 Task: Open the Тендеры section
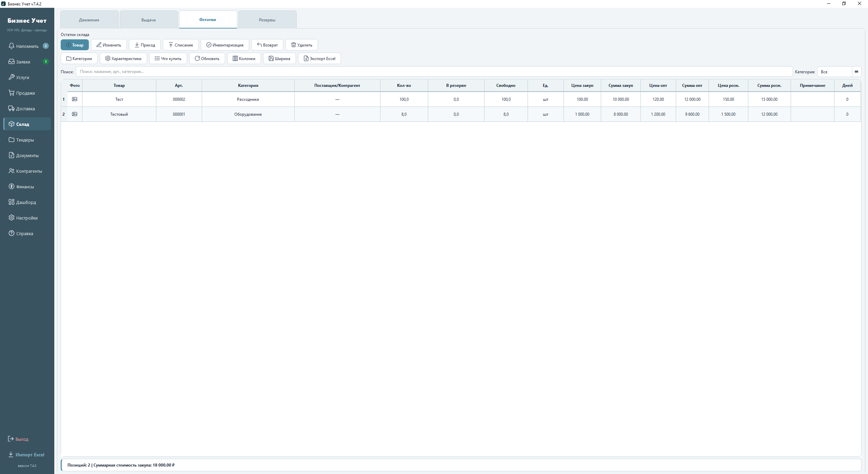click(27, 140)
